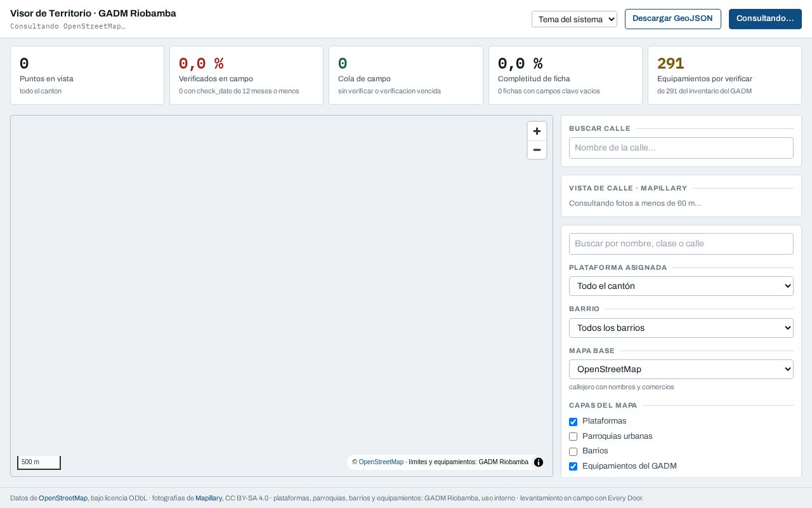Enable the Barrios layer checkbox
Viewport: 812px width, 508px height.
point(573,451)
